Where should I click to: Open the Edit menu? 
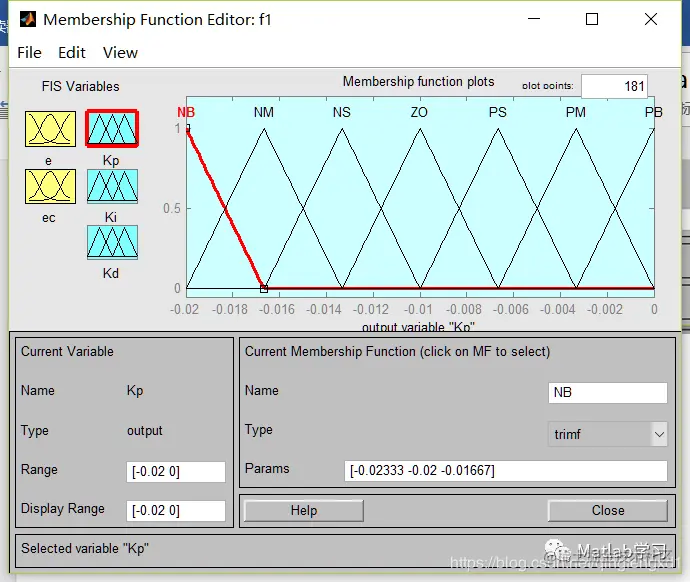coord(72,53)
